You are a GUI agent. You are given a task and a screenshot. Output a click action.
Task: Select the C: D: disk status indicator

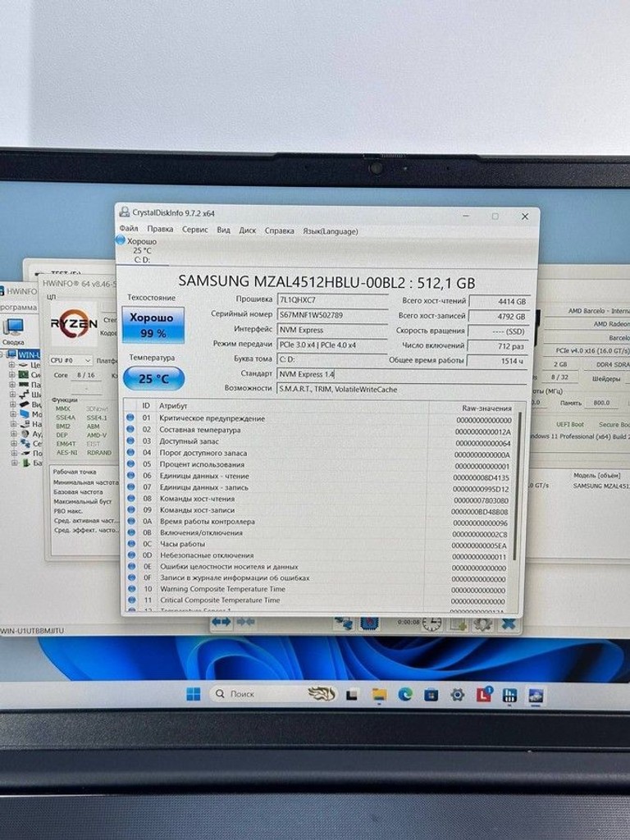pos(141,250)
